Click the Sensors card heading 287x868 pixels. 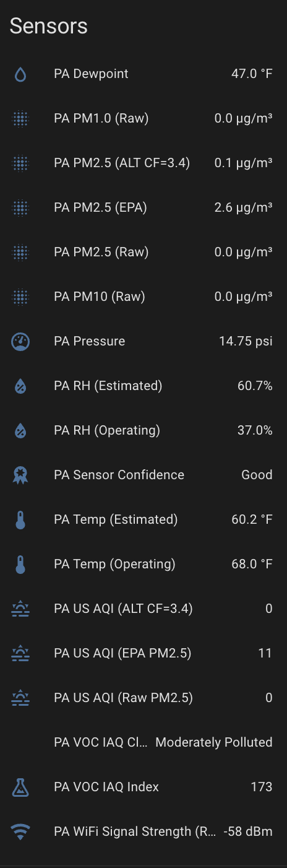coord(49,26)
